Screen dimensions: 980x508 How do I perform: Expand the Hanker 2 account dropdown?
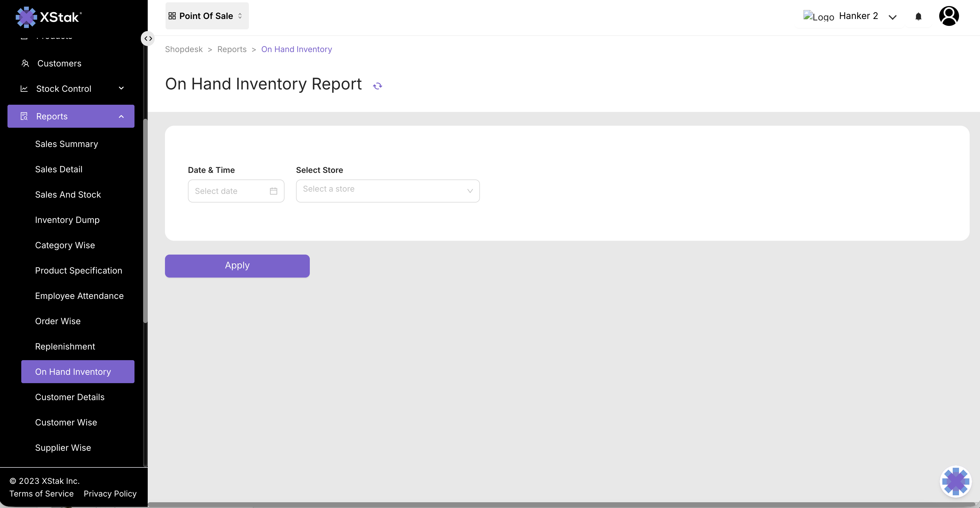tap(893, 17)
